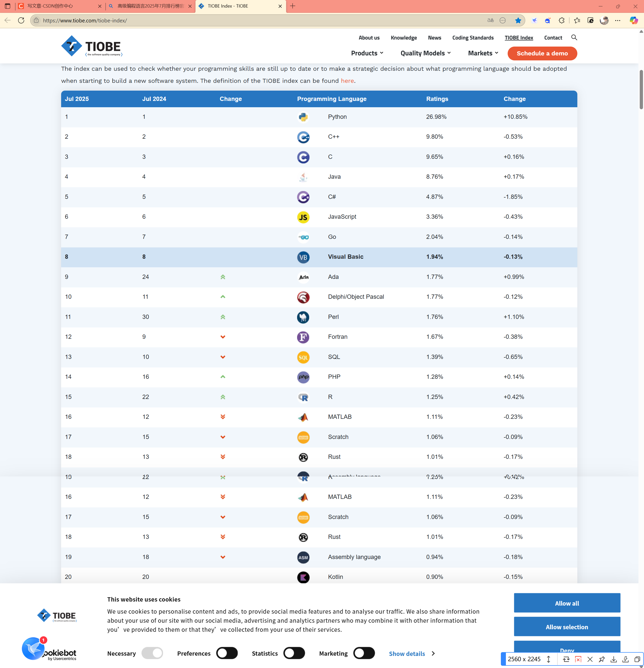The height and width of the screenshot is (668, 644).
Task: Refresh the page with the reload button
Action: [21, 20]
